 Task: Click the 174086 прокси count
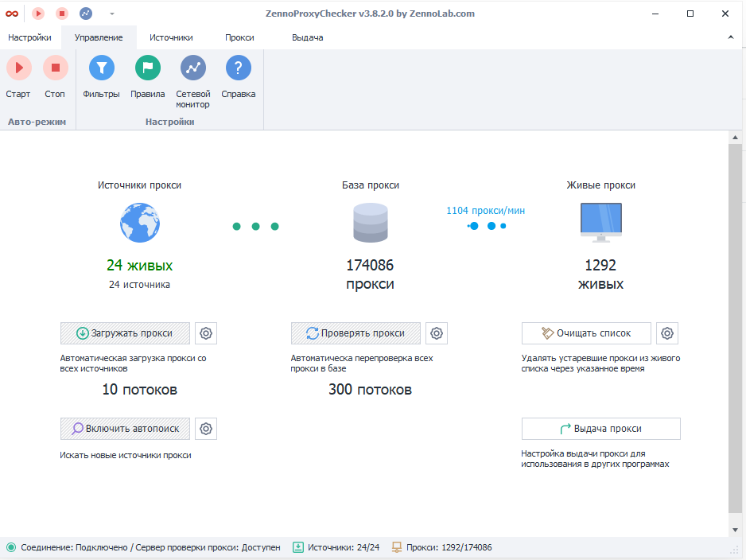(370, 274)
